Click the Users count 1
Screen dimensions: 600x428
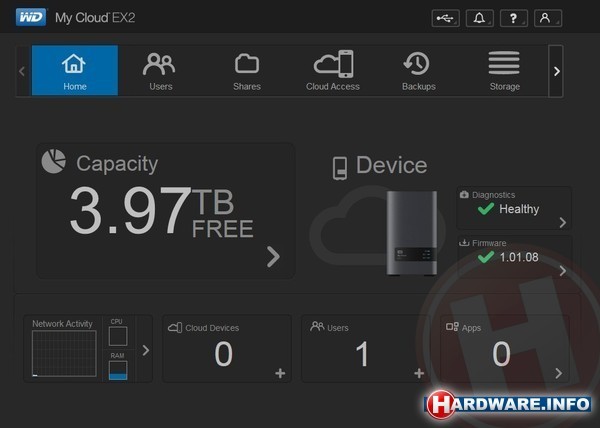pyautogui.click(x=362, y=354)
